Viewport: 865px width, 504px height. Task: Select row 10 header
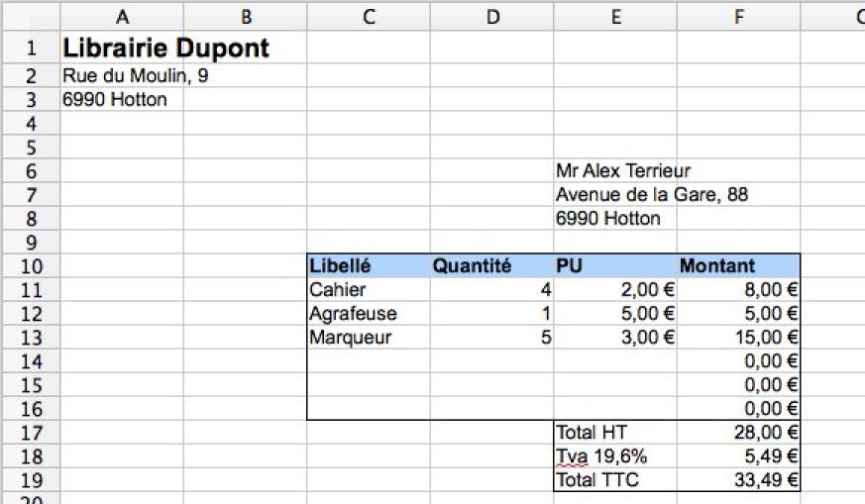(32, 265)
